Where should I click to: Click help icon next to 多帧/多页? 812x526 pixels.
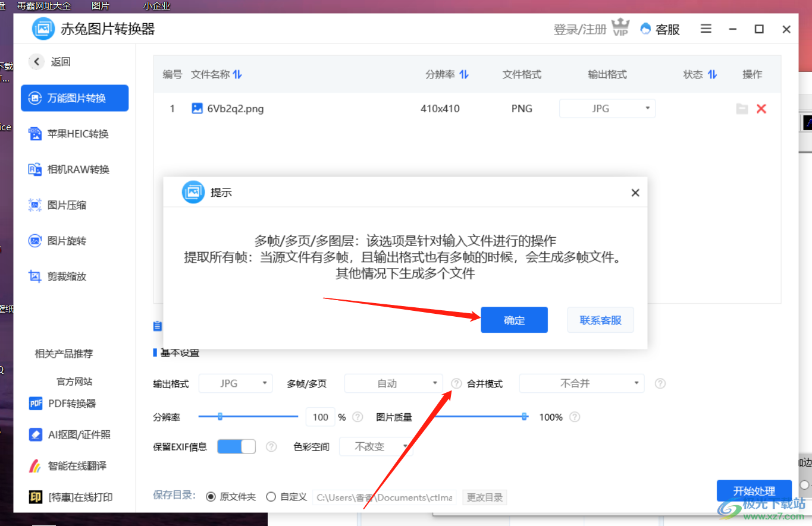point(456,383)
